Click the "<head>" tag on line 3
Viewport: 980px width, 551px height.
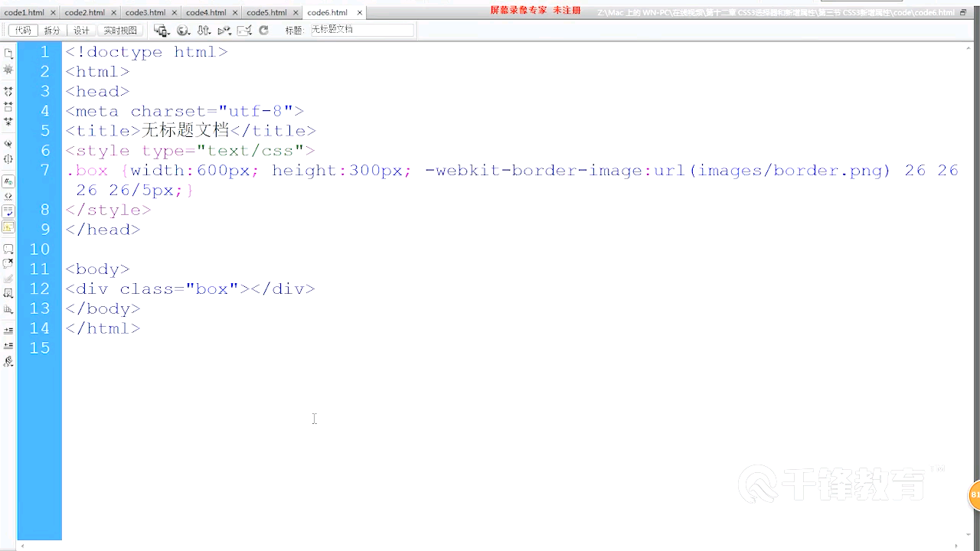tap(97, 91)
